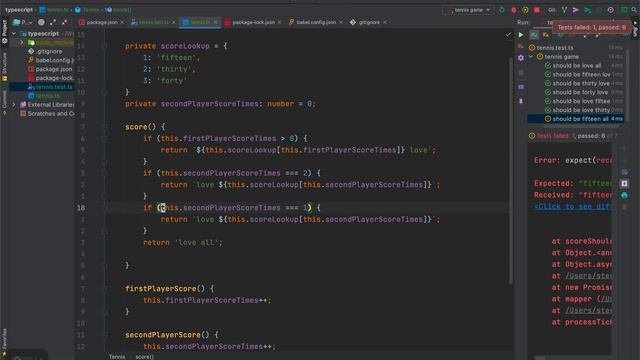
Task: Toggle show passed tests filter
Action: tap(534, 35)
